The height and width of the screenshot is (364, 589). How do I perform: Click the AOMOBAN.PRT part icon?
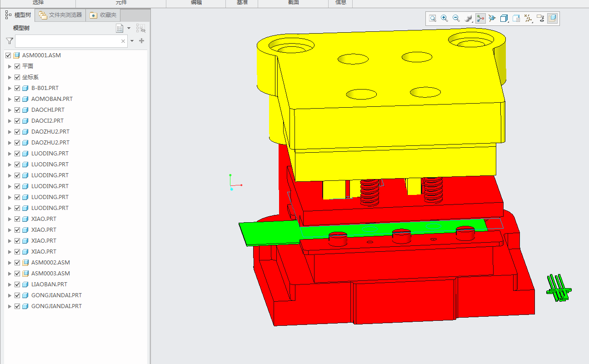tap(25, 99)
